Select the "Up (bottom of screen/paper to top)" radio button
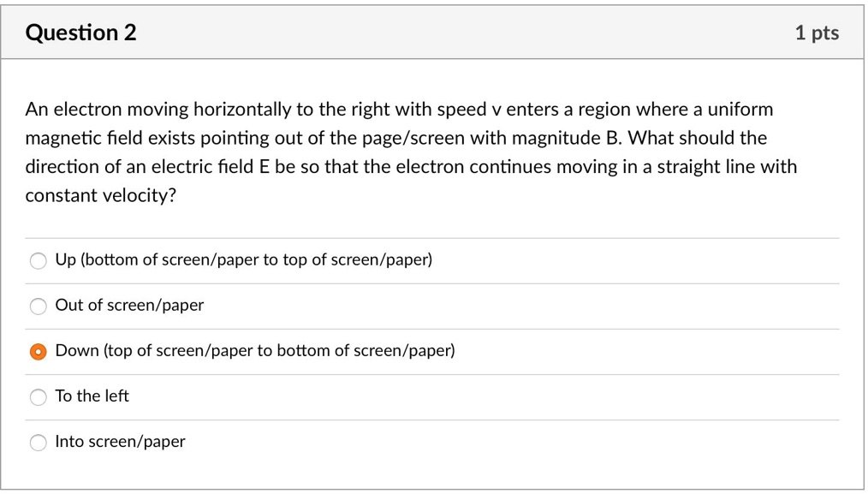This screenshot has width=868, height=494. [x=38, y=260]
